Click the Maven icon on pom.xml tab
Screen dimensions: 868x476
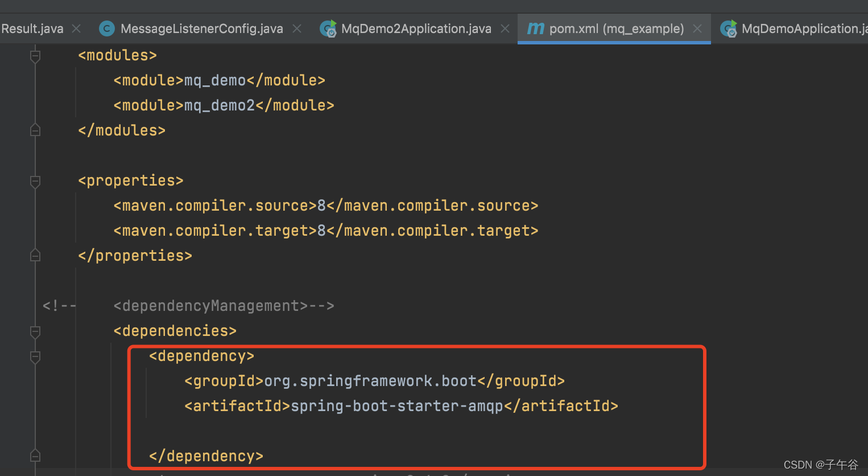click(x=535, y=28)
